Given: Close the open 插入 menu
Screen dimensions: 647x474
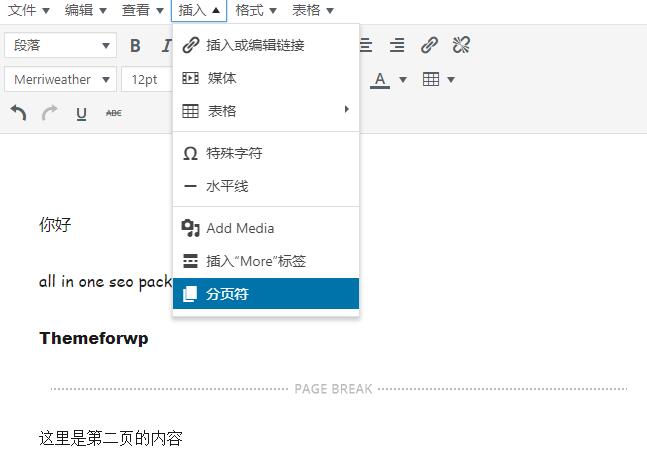Looking at the screenshot, I should click(199, 10).
